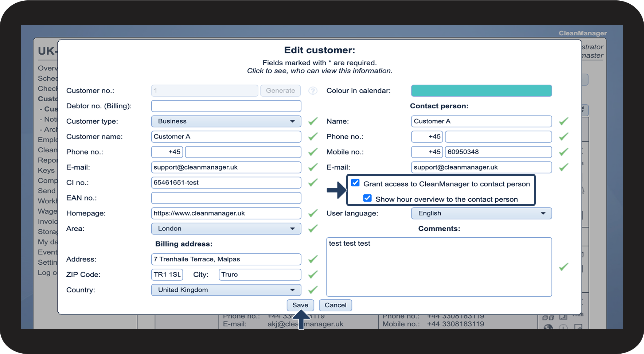
Task: Open Settings in the background sidebar
Action: click(x=48, y=262)
